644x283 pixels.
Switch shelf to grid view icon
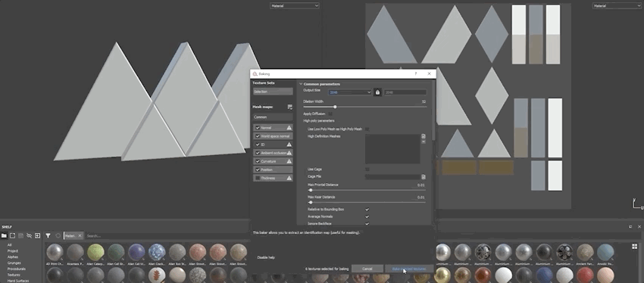[635, 247]
